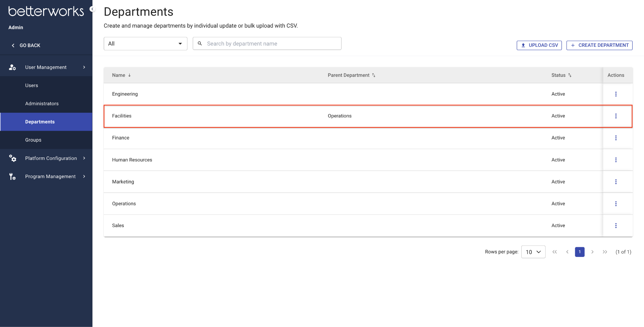644x327 pixels.
Task: Open actions menu for Engineering row
Action: [616, 94]
